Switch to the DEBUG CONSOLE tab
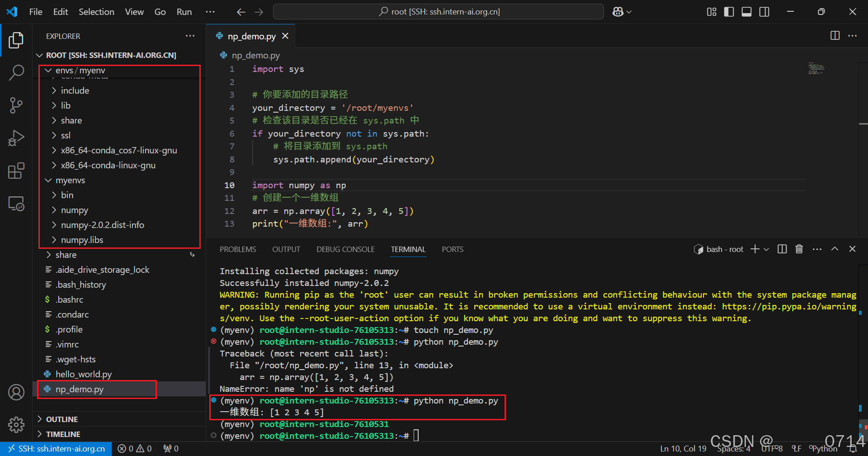The width and height of the screenshot is (868, 456). coord(345,249)
